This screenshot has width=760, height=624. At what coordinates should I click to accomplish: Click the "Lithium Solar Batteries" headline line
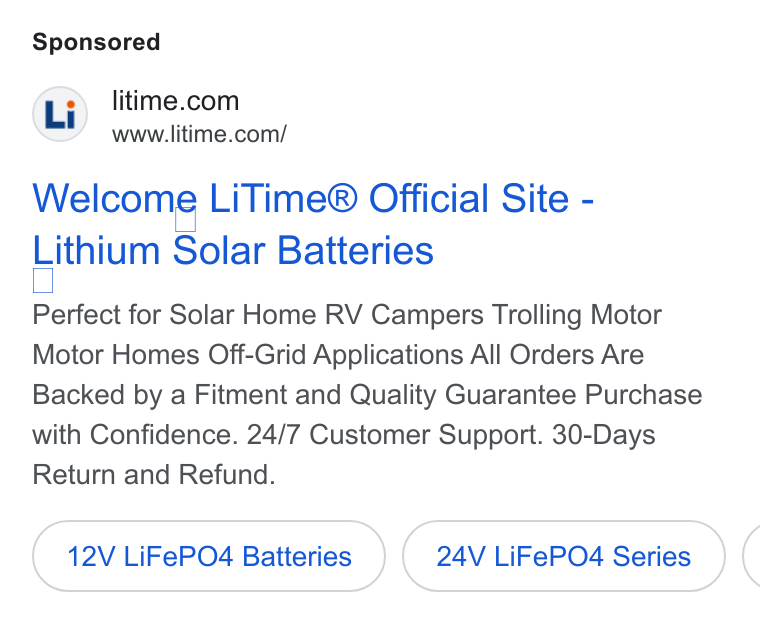click(x=233, y=250)
